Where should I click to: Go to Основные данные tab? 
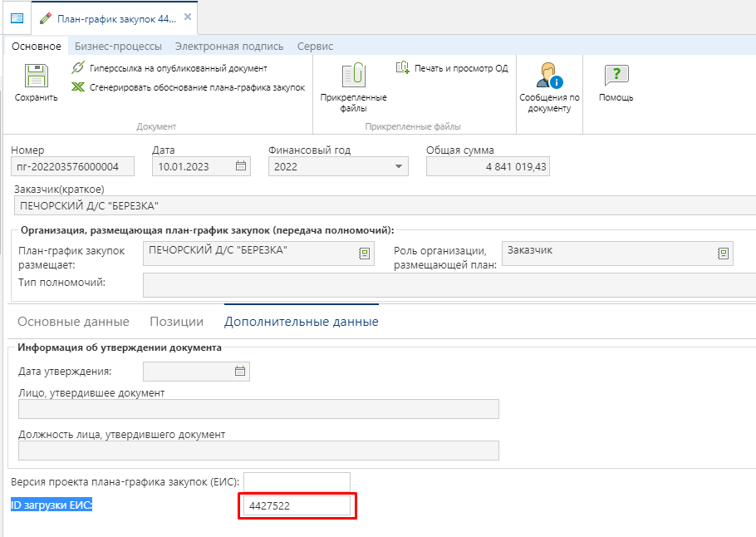click(73, 322)
